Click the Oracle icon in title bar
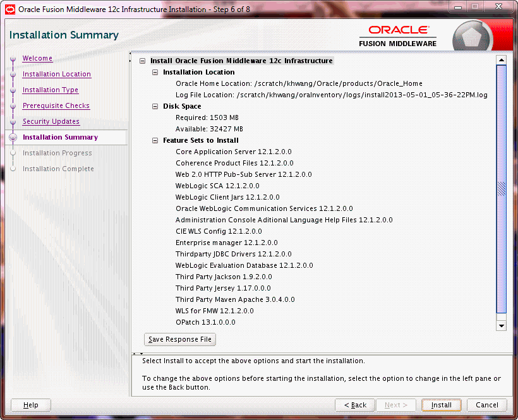The image size is (518, 420). [10, 9]
